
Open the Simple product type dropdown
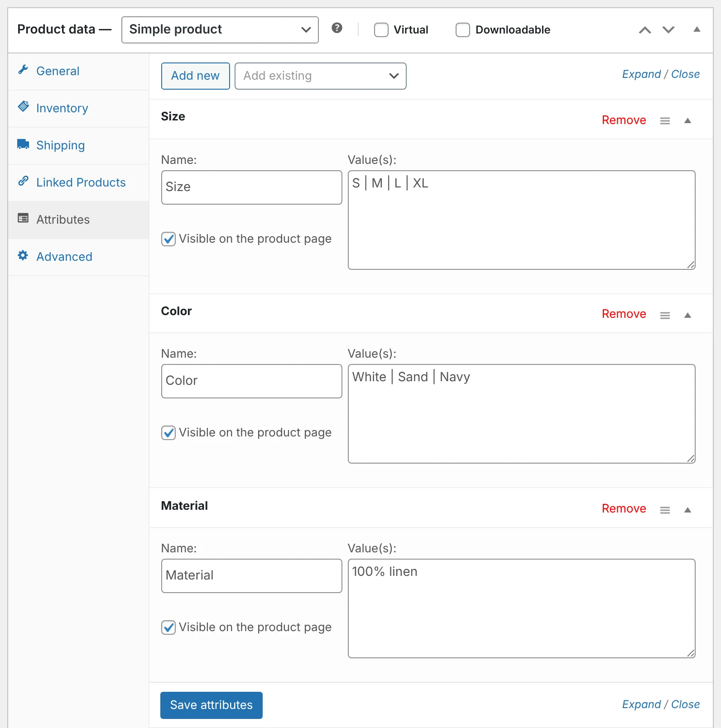point(220,30)
